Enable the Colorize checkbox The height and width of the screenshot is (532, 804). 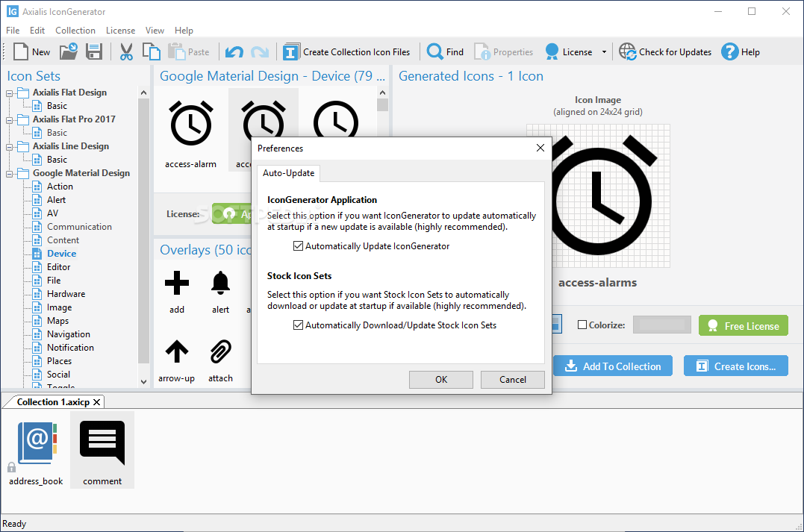(x=582, y=325)
